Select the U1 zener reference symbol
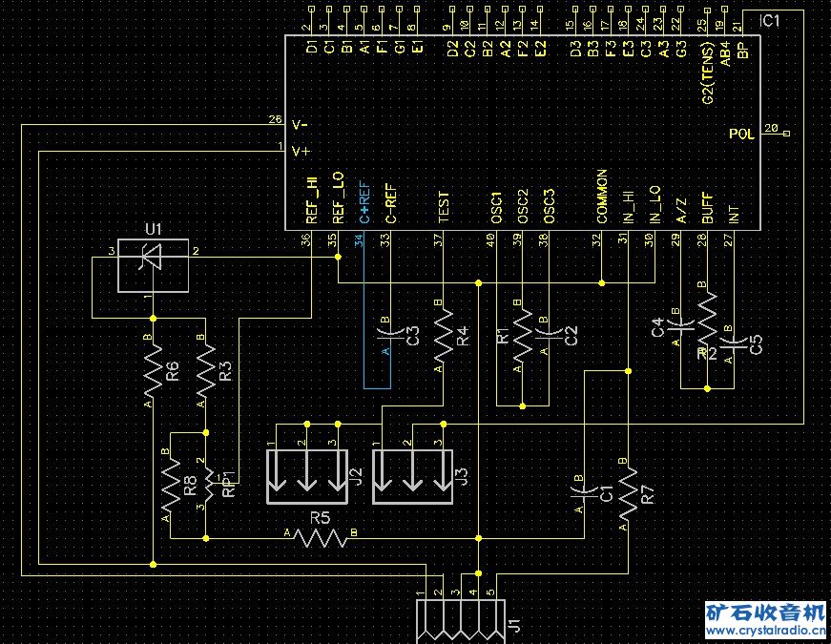The width and height of the screenshot is (831, 644). click(153, 265)
